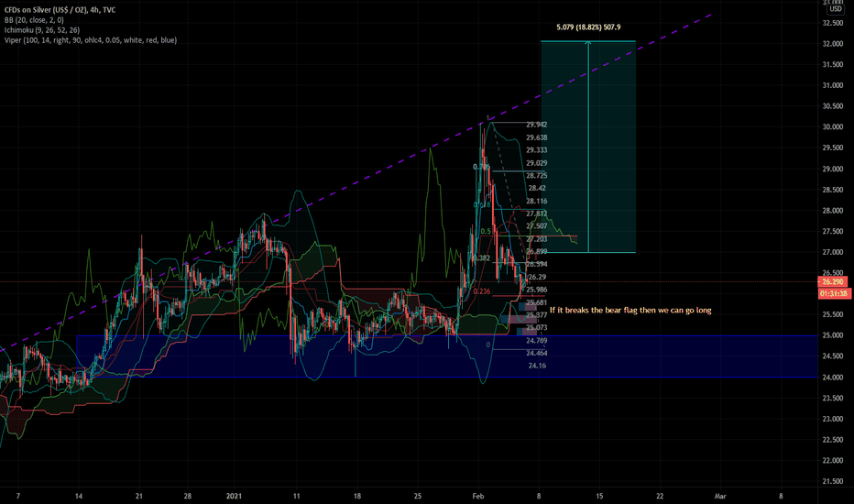The image size is (854, 504).
Task: Click Fibonacci level label 27.507
Action: [x=536, y=226]
